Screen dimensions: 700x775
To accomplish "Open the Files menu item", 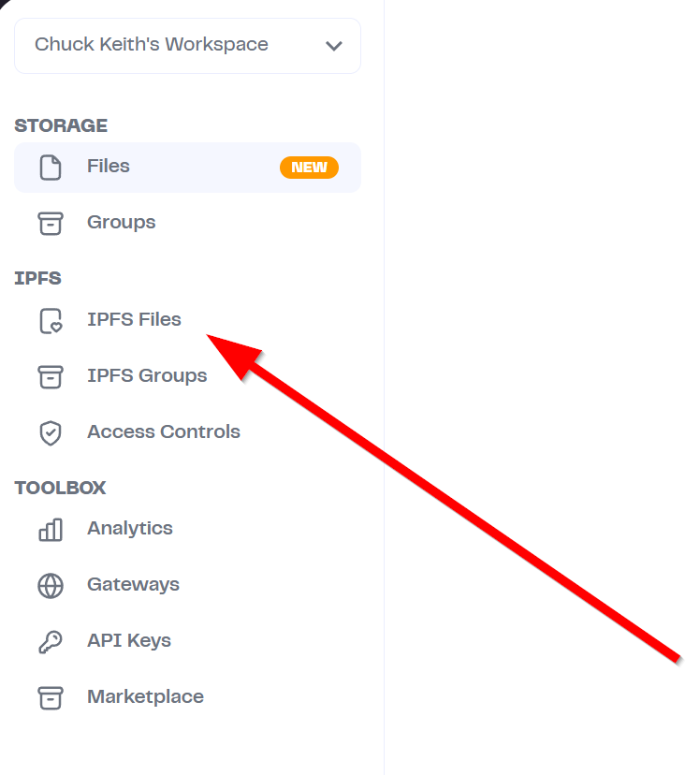I will pos(188,168).
